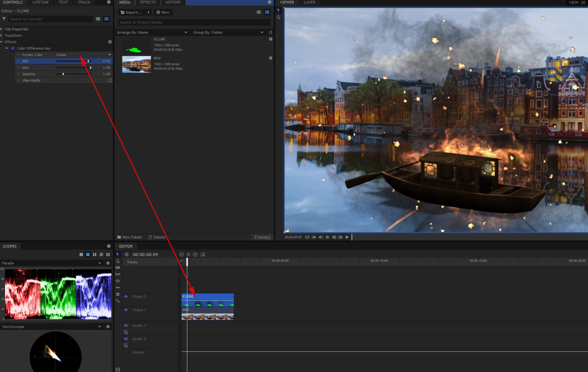588x372 pixels.
Task: Open Parade scope gear settings
Action: click(108, 263)
